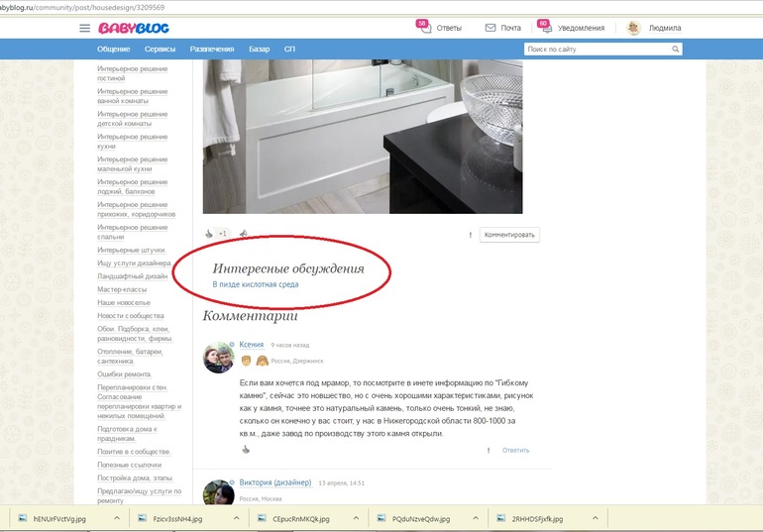Click the megaphone share icon under post
763x532 pixels.
tap(243, 235)
